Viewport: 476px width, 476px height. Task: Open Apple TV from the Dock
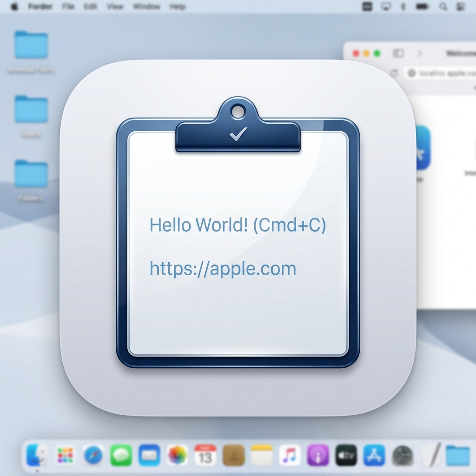coord(346,456)
